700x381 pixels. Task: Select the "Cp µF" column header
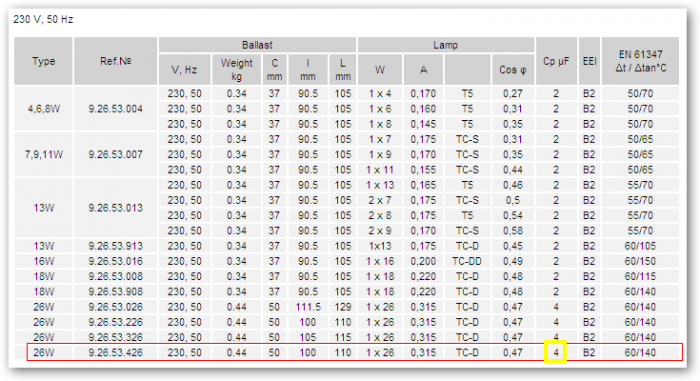click(x=556, y=61)
